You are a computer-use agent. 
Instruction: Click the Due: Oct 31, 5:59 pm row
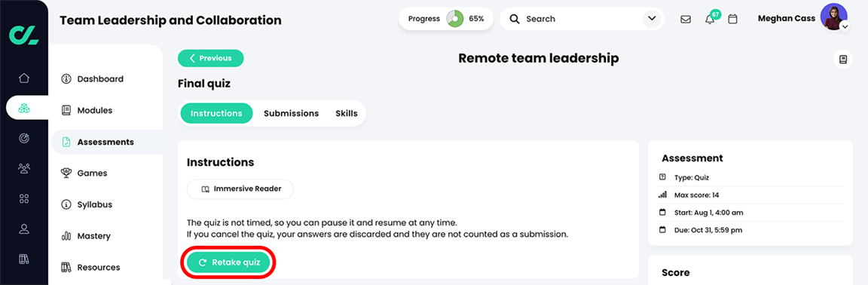click(x=751, y=229)
